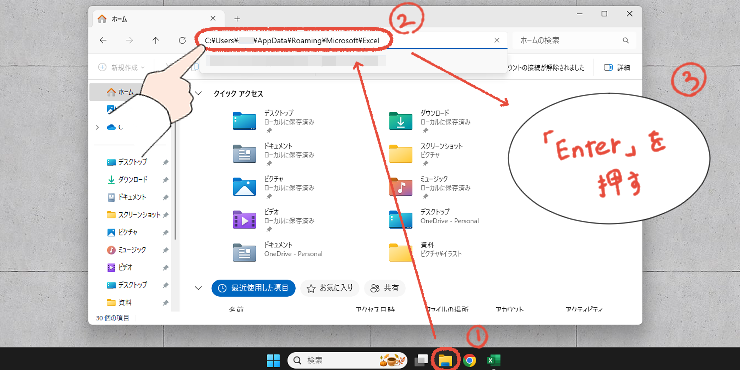Click pin icon beside sidebar ビデオ
Screen dimensions: 740x370
pos(165,268)
